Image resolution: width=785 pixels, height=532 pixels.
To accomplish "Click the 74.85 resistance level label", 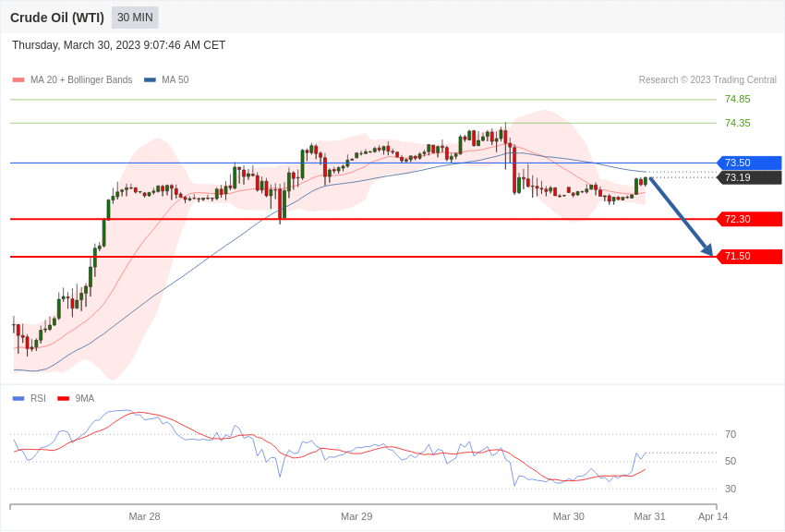I will 738,99.
